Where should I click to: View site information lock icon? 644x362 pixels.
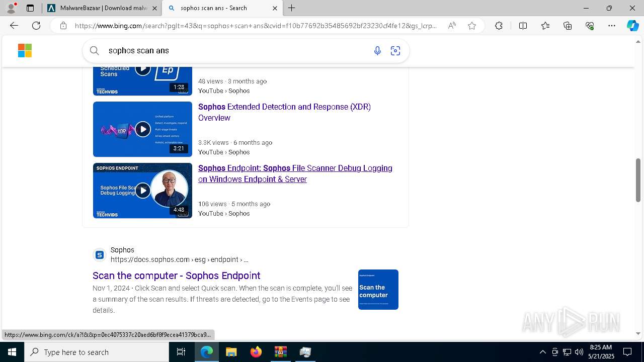[x=63, y=26]
